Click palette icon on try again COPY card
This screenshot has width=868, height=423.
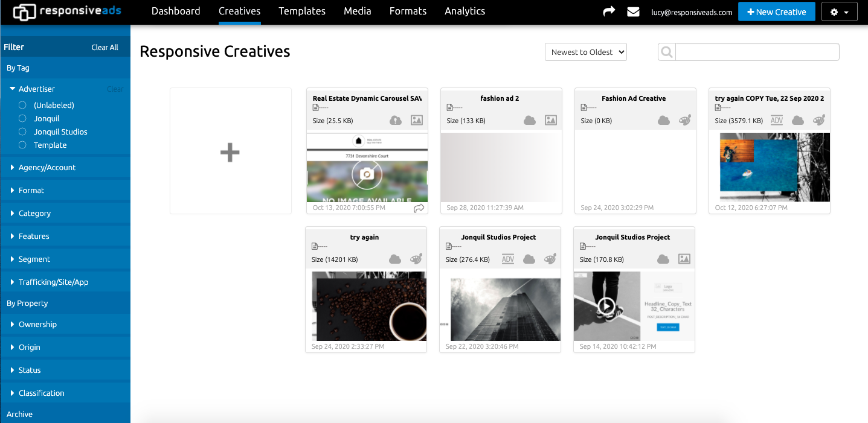818,120
